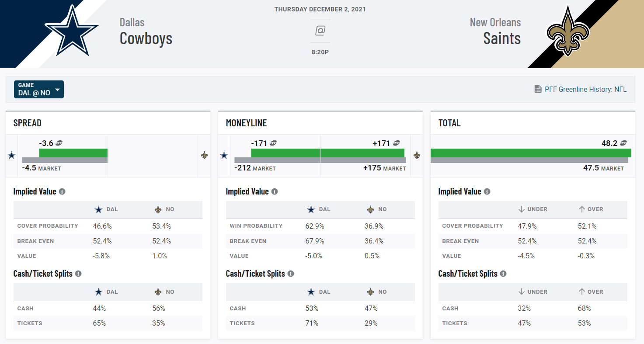Click the Dallas Cowboys team name

[146, 31]
